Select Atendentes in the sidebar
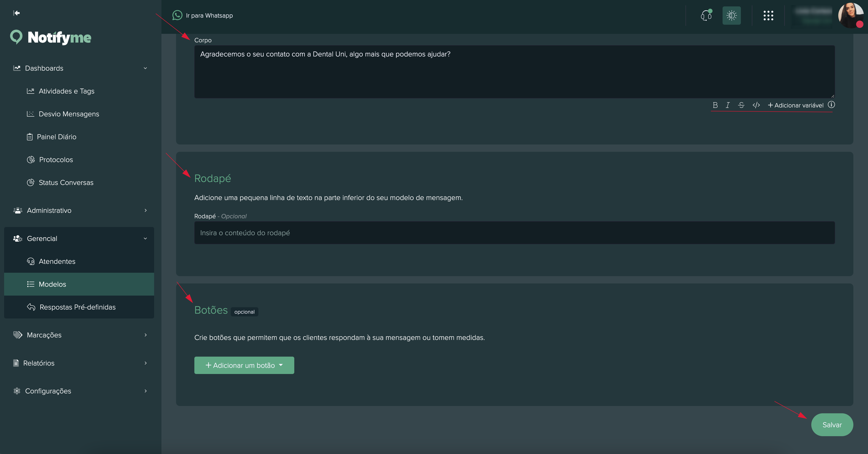 click(57, 261)
